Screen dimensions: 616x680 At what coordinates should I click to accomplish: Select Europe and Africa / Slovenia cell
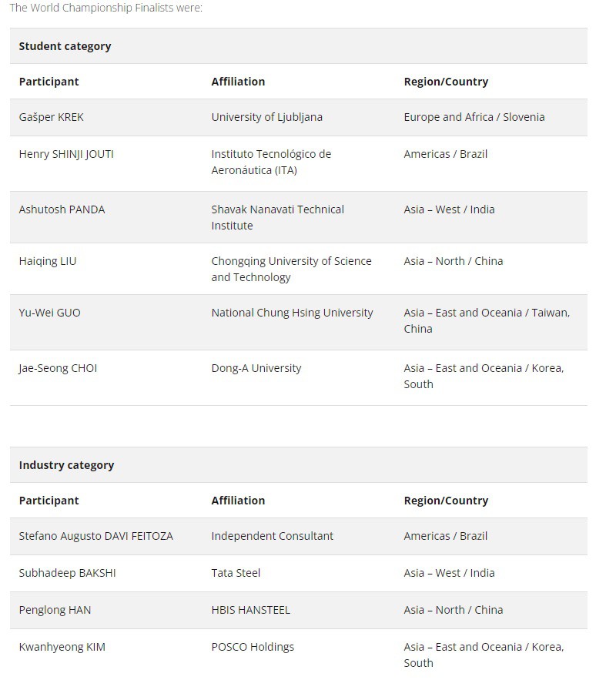[474, 117]
